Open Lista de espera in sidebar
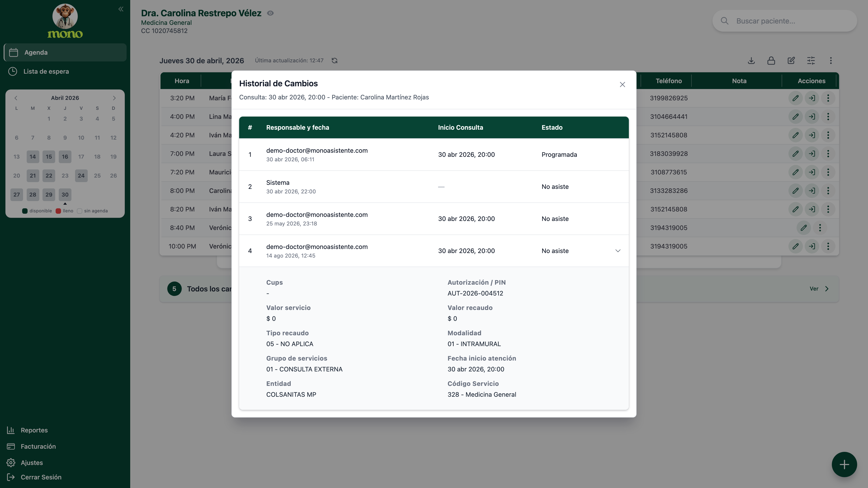Image resolution: width=868 pixels, height=488 pixels. (x=65, y=71)
